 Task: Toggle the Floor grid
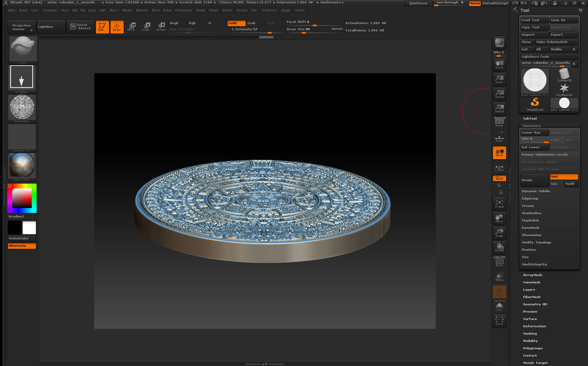[x=499, y=138]
